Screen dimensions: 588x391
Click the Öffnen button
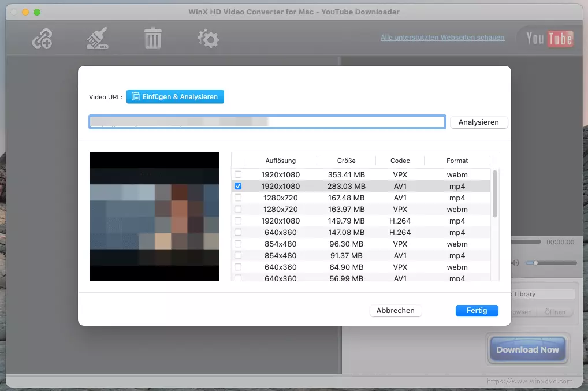(554, 312)
